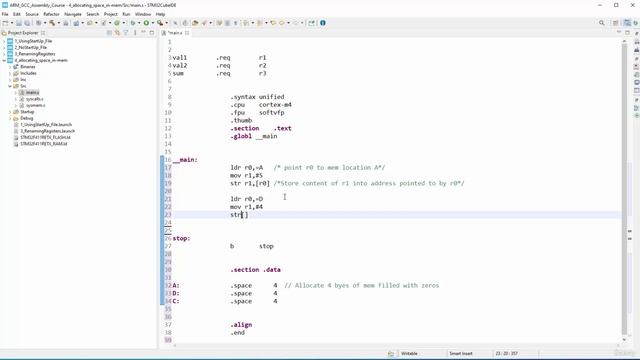Expand the Debug folder
This screenshot has height=360, width=640.
tap(10, 118)
